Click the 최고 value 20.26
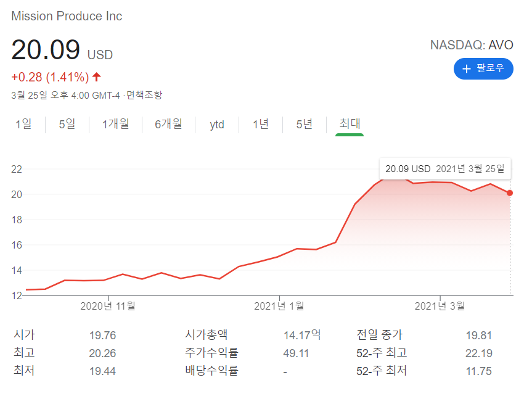 click(102, 353)
